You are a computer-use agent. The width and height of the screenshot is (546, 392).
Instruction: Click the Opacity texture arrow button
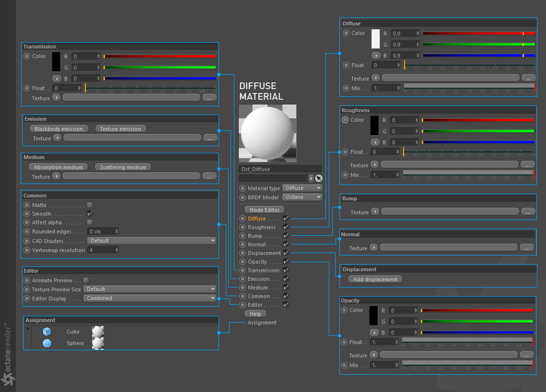(x=373, y=355)
